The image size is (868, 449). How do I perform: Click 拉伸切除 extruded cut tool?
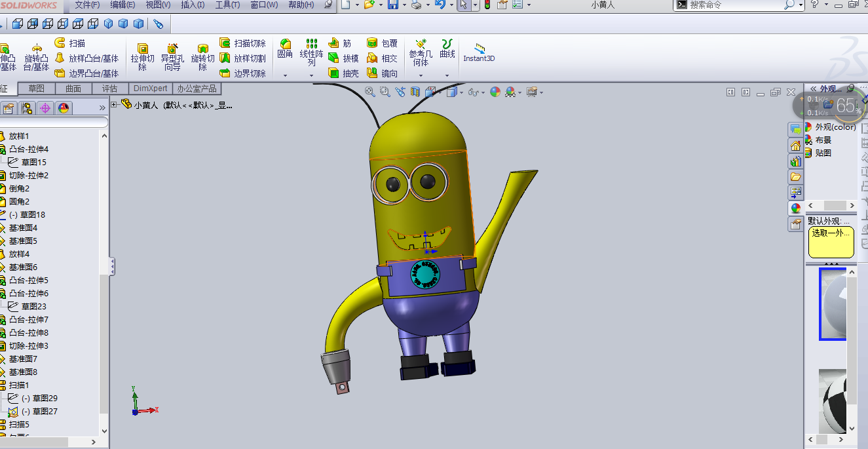coord(142,56)
